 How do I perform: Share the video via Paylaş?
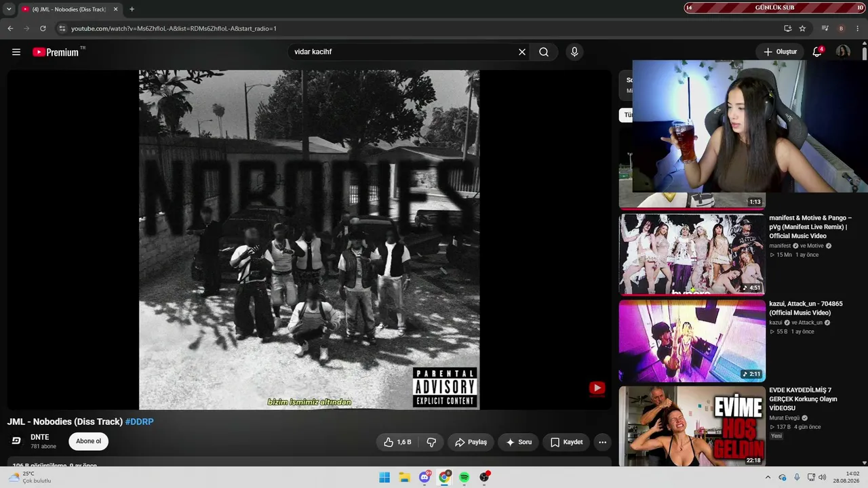pos(471,442)
